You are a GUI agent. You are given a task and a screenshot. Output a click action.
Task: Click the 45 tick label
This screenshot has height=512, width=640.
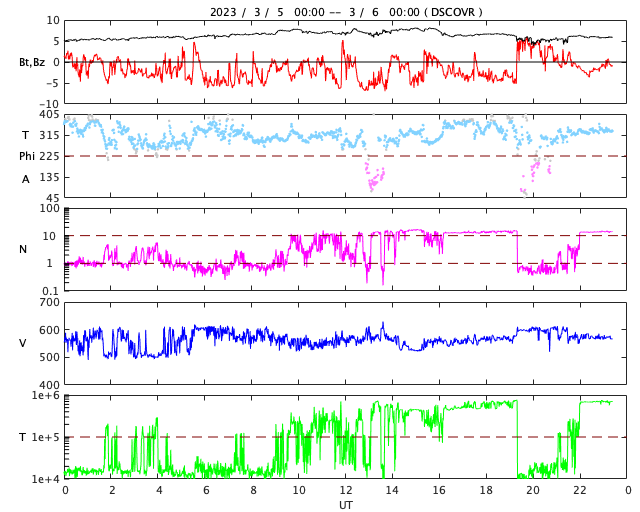click(53, 198)
